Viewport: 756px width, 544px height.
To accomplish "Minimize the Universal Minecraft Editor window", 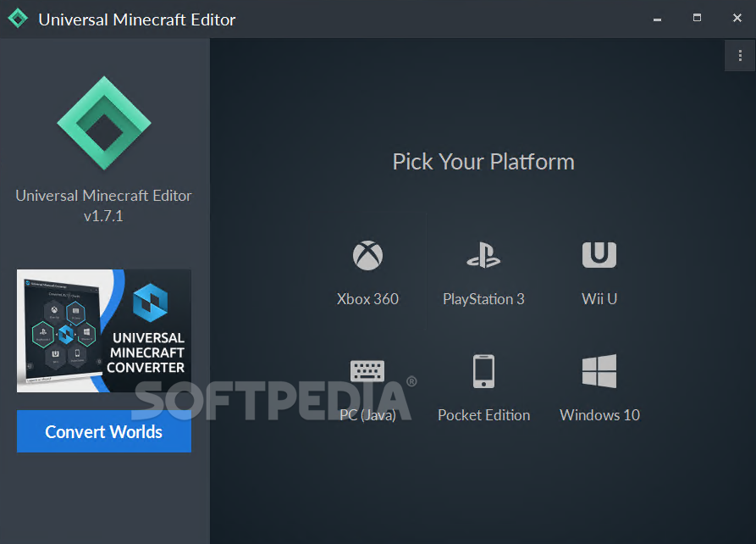I will [657, 19].
